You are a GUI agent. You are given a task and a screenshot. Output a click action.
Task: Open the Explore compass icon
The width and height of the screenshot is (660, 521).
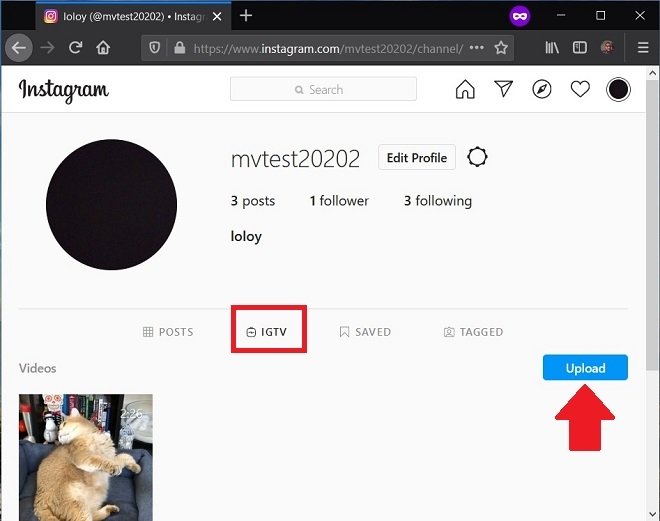point(542,89)
